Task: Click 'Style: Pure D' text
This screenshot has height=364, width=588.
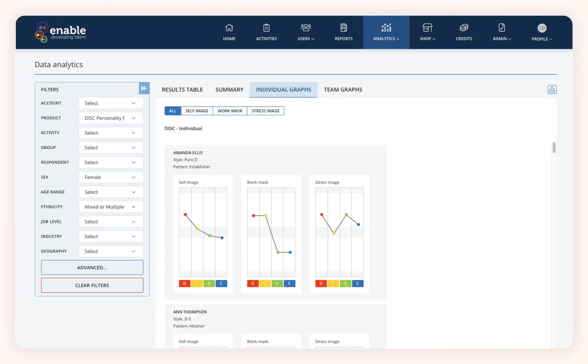Action: pos(185,160)
